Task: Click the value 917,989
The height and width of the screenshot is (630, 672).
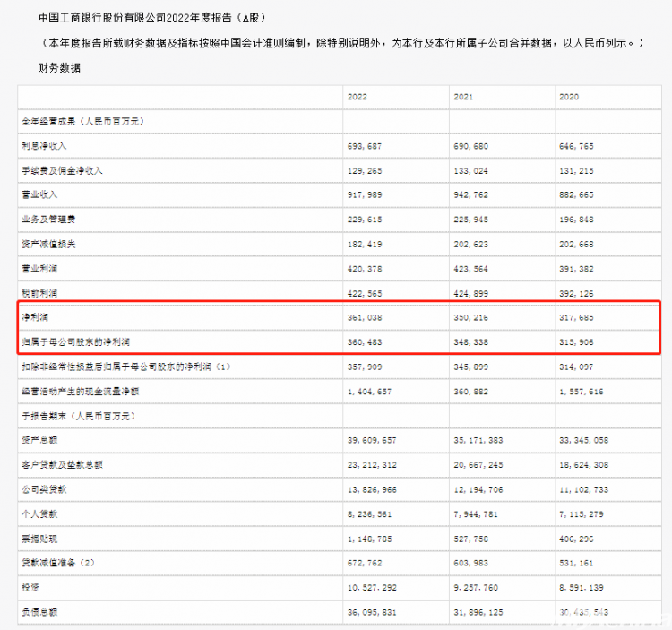Action: [365, 195]
